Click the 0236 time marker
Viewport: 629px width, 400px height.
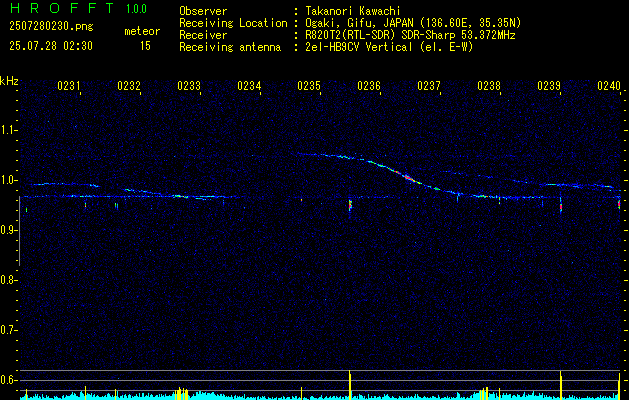(x=369, y=86)
